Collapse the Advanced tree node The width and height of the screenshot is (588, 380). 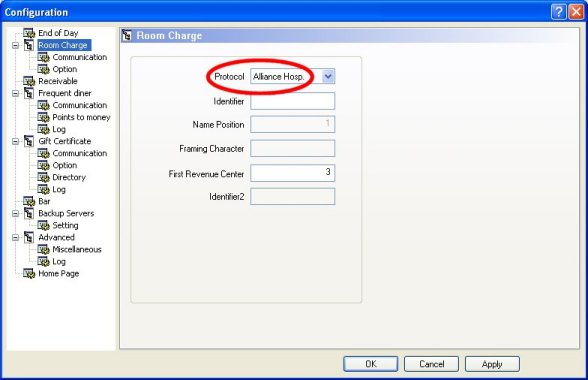tap(15, 237)
